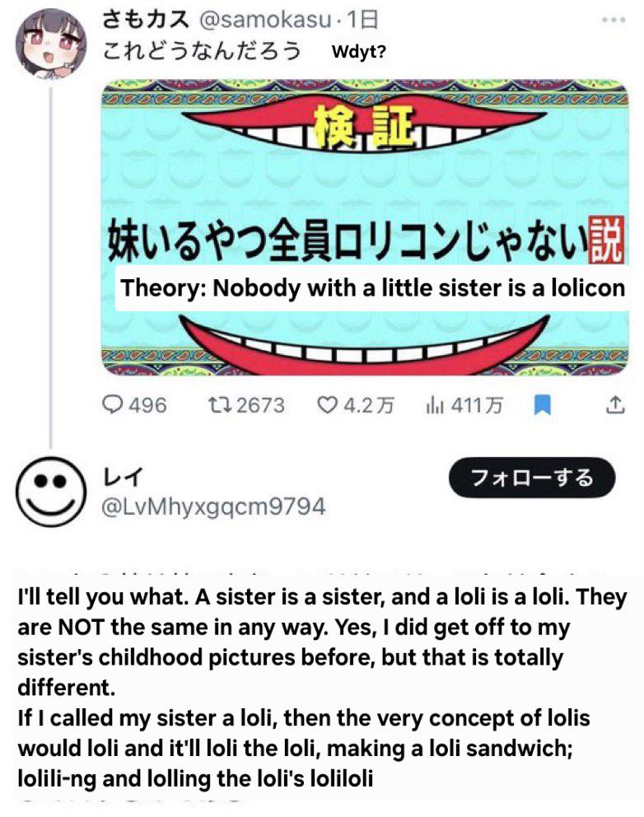This screenshot has width=644, height=817.
Task: Open samokasu's anime avatar profile
Action: 50,44
